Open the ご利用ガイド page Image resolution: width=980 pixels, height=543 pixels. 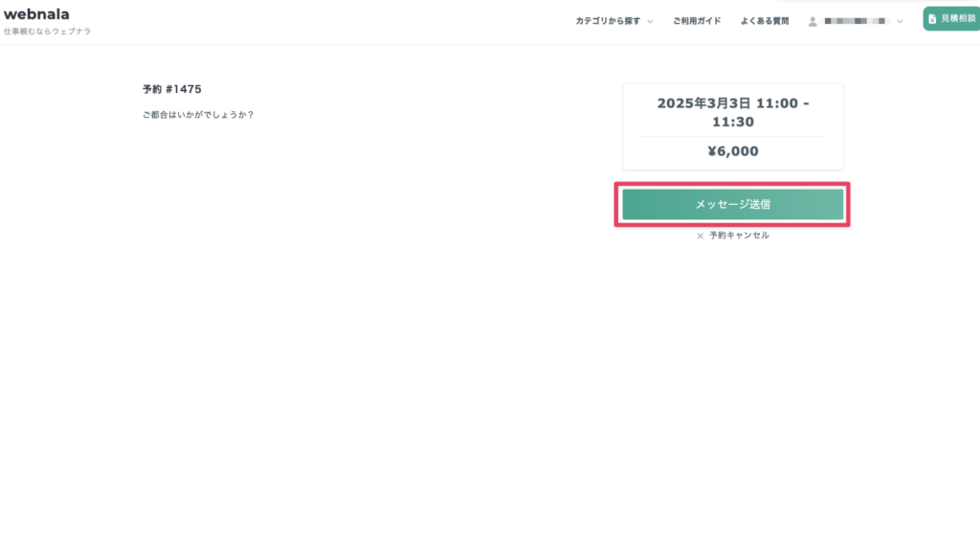click(x=697, y=21)
